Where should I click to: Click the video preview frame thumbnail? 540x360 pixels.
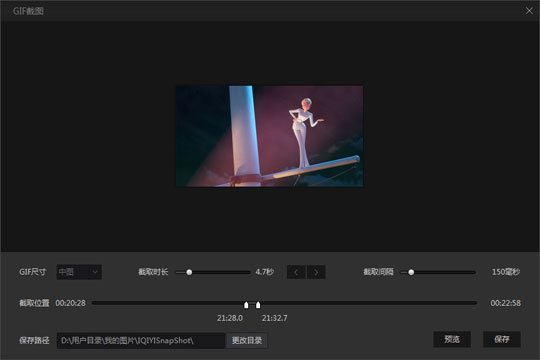click(269, 136)
